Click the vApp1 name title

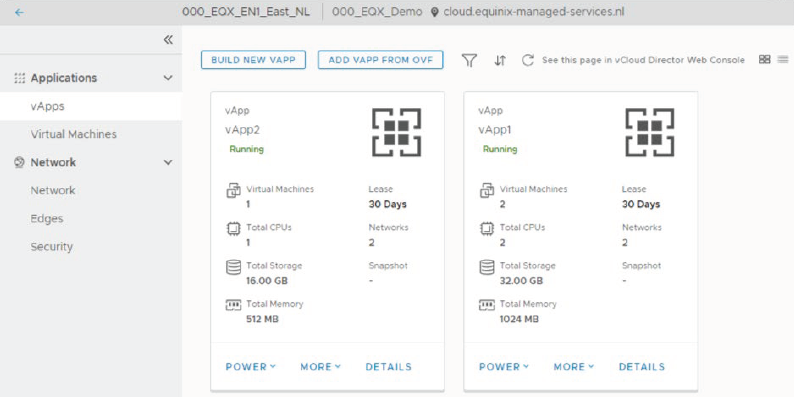pos(495,130)
